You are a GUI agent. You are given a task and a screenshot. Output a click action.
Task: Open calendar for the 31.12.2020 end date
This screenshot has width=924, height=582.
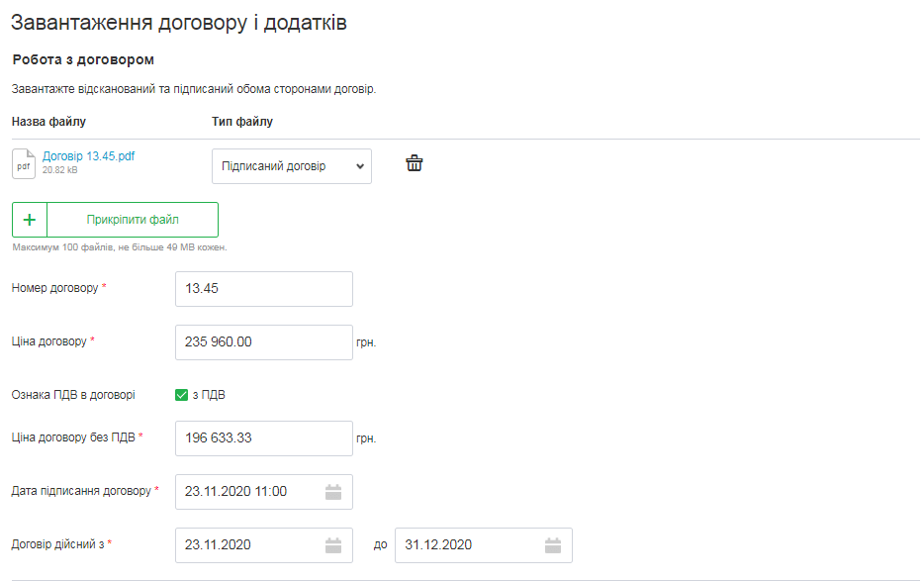pyautogui.click(x=553, y=545)
